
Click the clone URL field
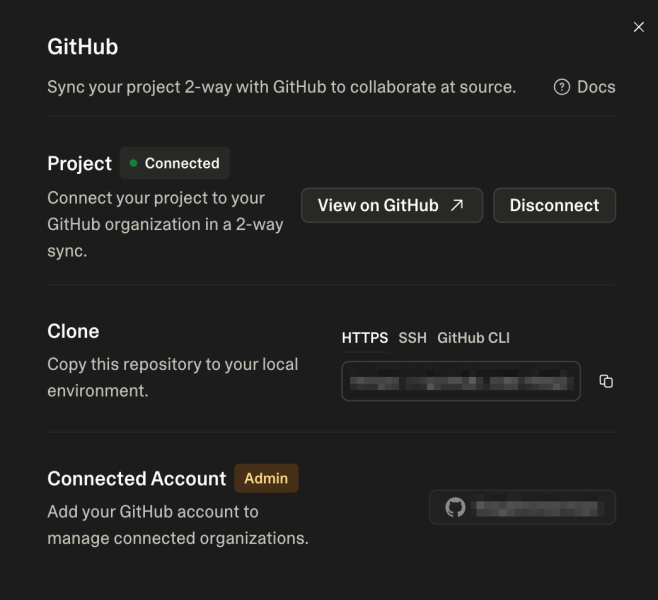click(461, 381)
